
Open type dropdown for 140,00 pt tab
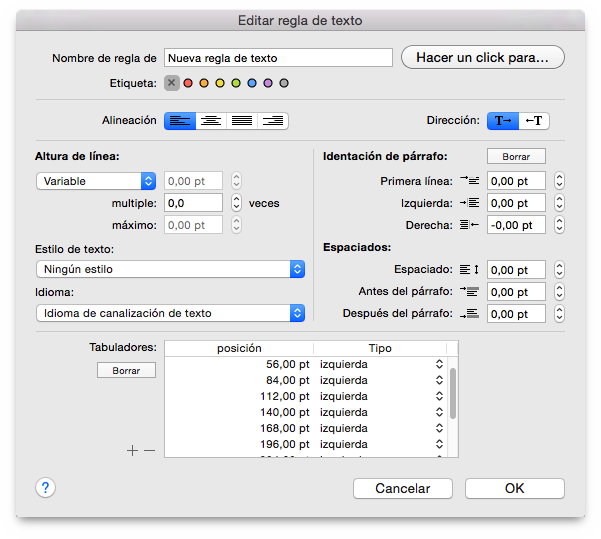(x=439, y=412)
